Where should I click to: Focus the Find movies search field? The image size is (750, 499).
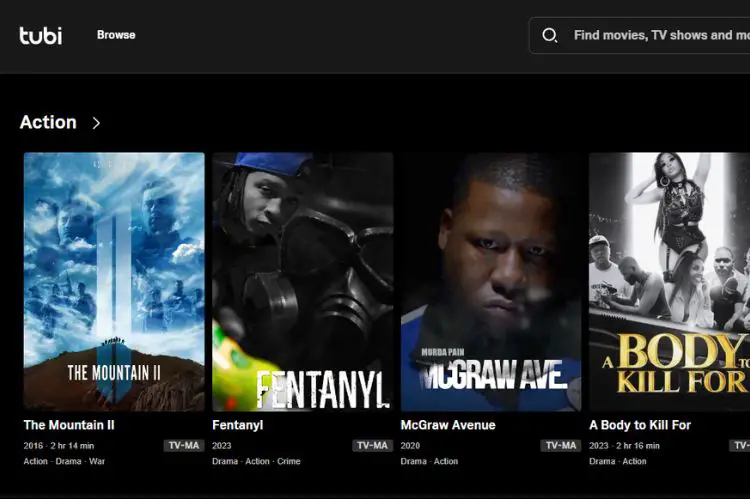[x=640, y=35]
